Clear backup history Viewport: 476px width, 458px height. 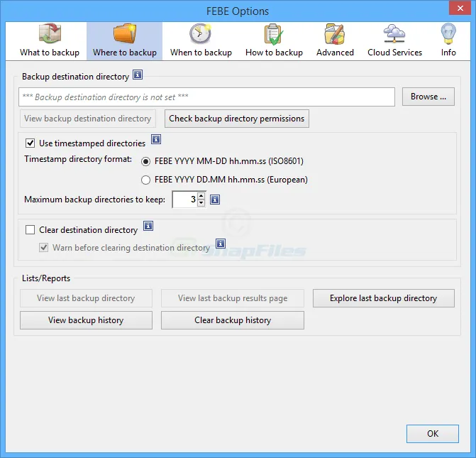(x=233, y=320)
